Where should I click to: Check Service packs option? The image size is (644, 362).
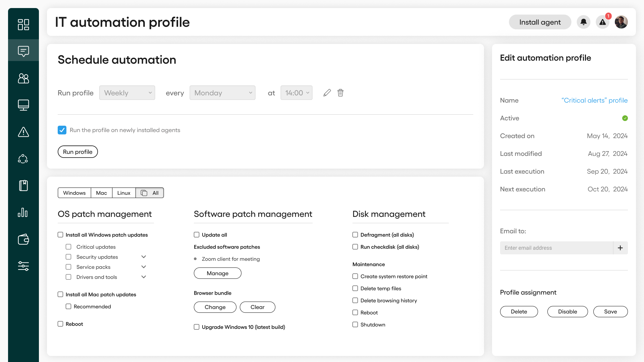coord(68,267)
